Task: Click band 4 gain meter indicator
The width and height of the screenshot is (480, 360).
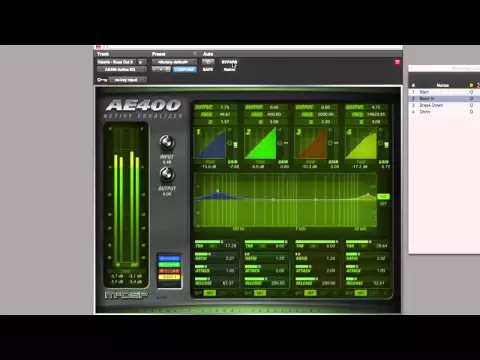Action: [386, 145]
